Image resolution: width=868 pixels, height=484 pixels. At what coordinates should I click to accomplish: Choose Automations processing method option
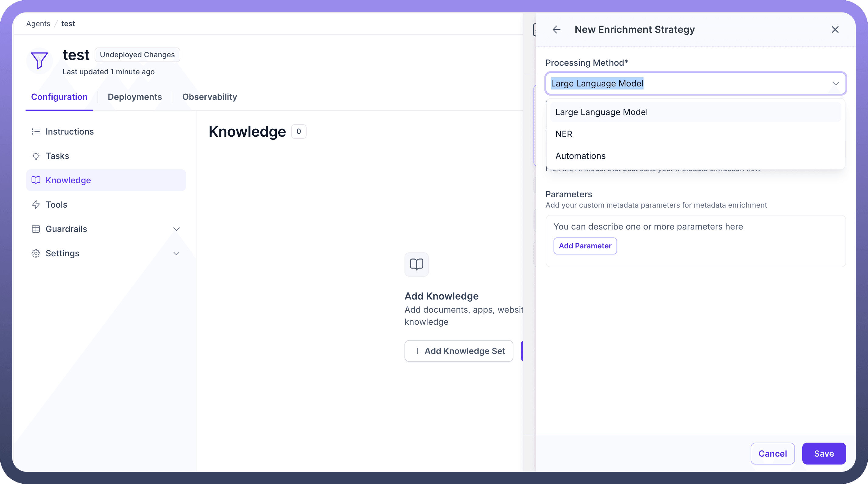580,156
